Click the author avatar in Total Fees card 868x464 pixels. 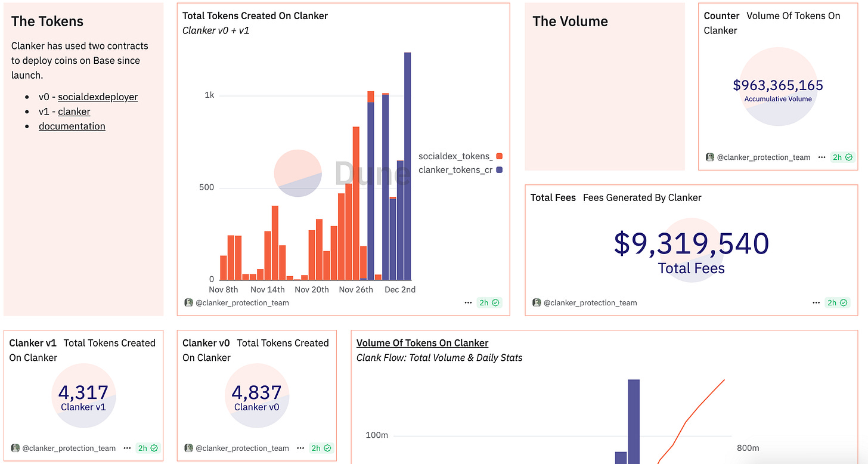(537, 303)
